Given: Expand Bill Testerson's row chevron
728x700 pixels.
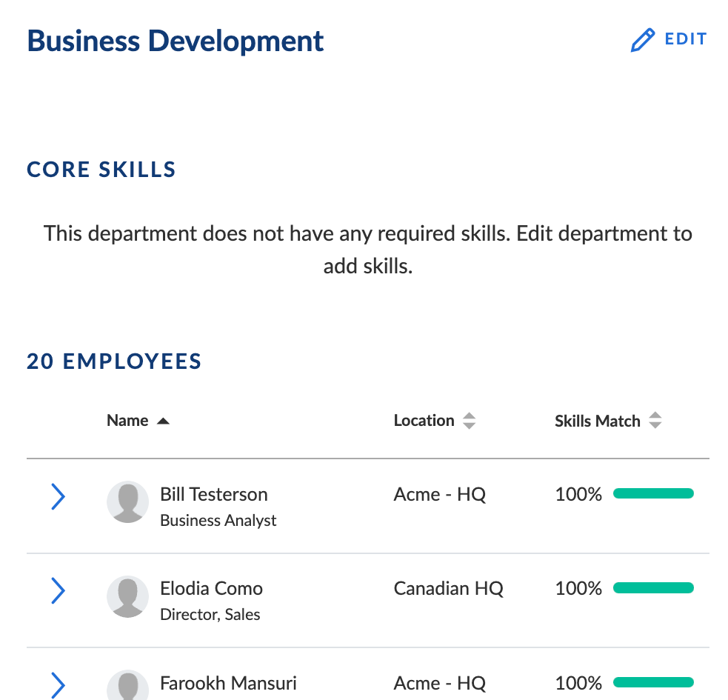Looking at the screenshot, I should pyautogui.click(x=58, y=496).
